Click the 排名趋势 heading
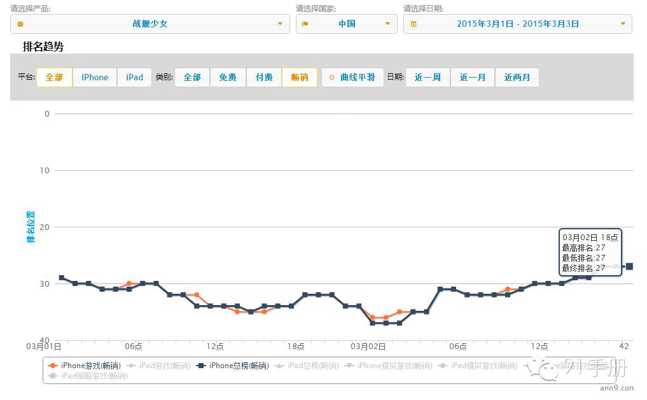Viewport: 647px width, 400px height. [43, 47]
